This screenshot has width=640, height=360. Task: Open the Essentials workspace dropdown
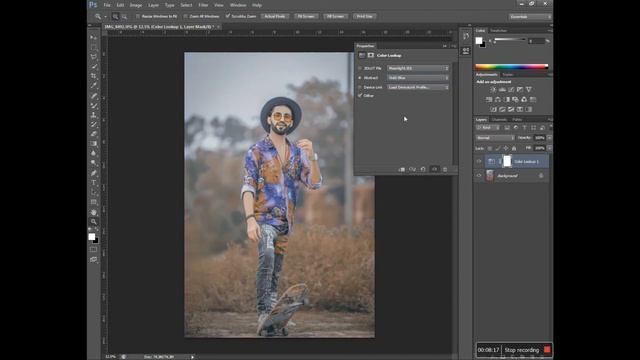(530, 17)
